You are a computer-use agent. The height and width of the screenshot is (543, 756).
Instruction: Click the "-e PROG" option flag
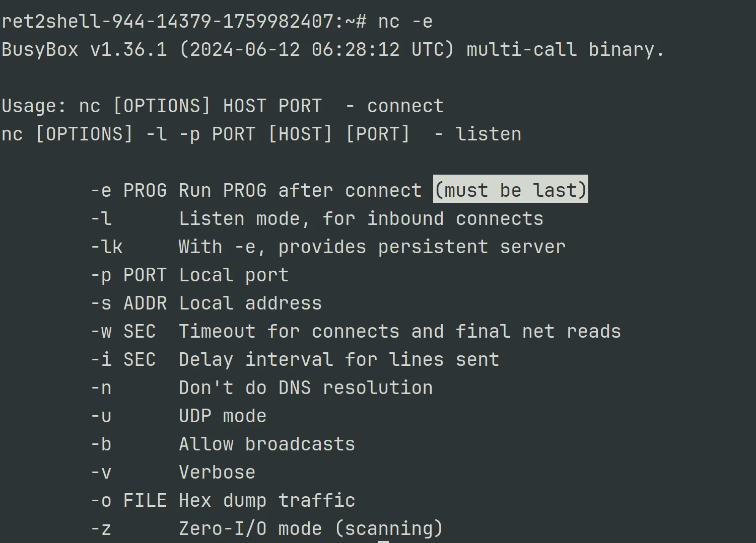tap(128, 190)
